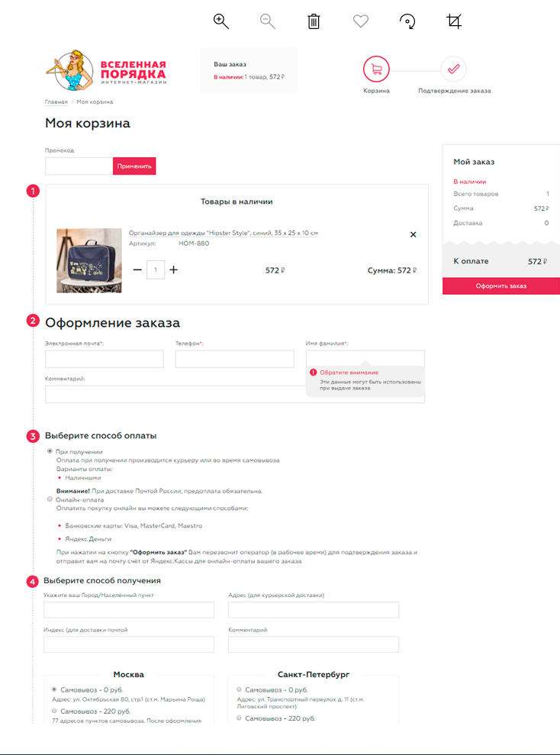Rotate the image with the rotate icon

point(407,21)
